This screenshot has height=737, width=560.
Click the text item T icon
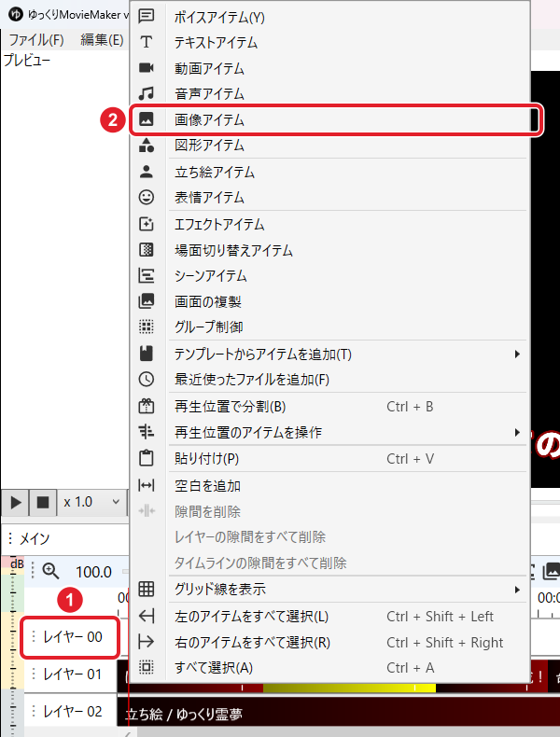[x=147, y=42]
